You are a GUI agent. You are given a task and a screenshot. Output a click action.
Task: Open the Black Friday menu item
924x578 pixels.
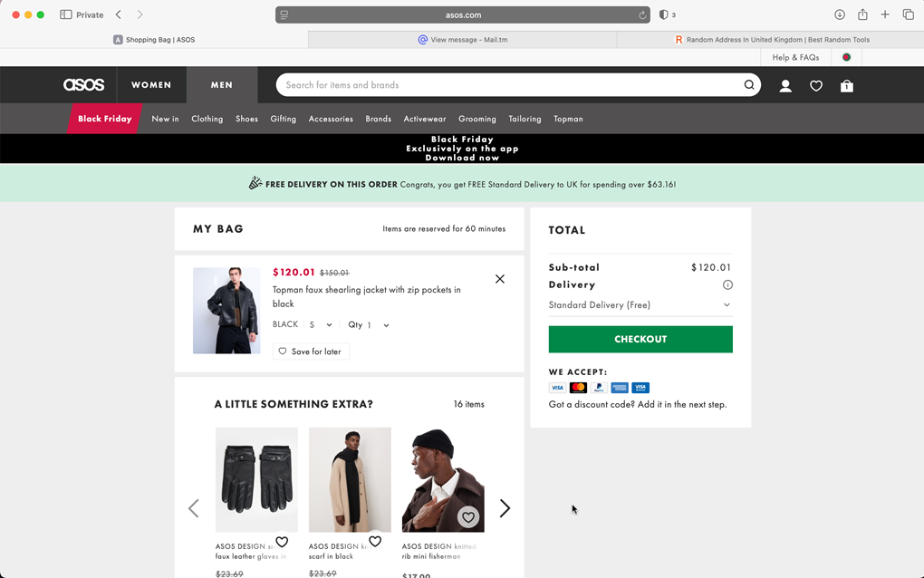pyautogui.click(x=104, y=118)
